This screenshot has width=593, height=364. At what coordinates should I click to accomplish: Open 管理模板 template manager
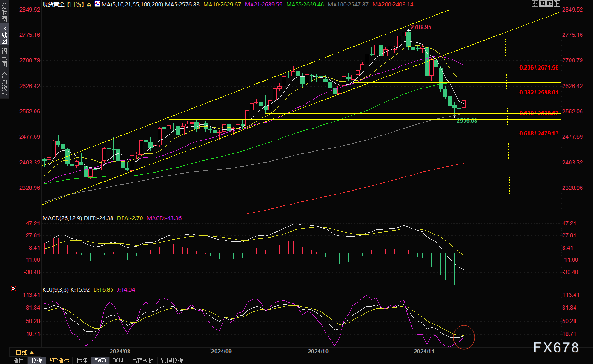pos(172,360)
